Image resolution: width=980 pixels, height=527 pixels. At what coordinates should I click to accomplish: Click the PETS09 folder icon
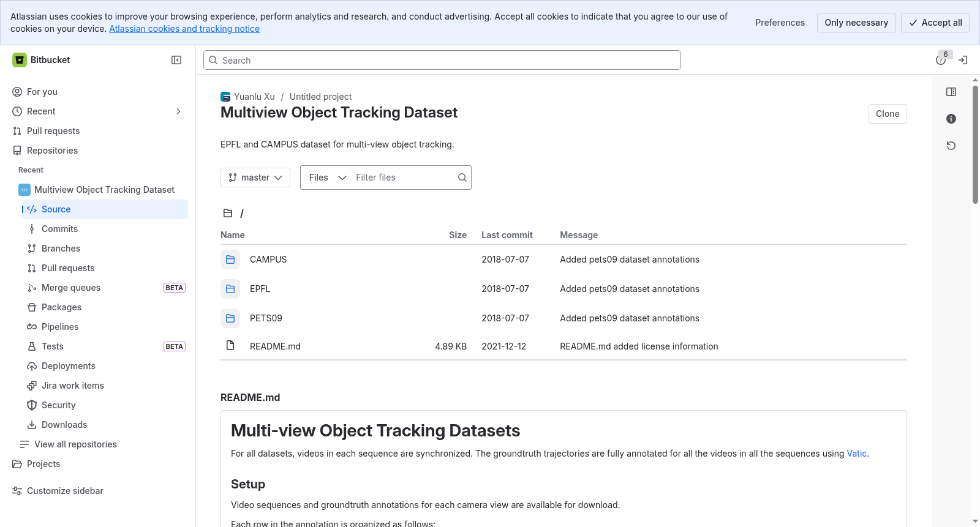(x=230, y=318)
